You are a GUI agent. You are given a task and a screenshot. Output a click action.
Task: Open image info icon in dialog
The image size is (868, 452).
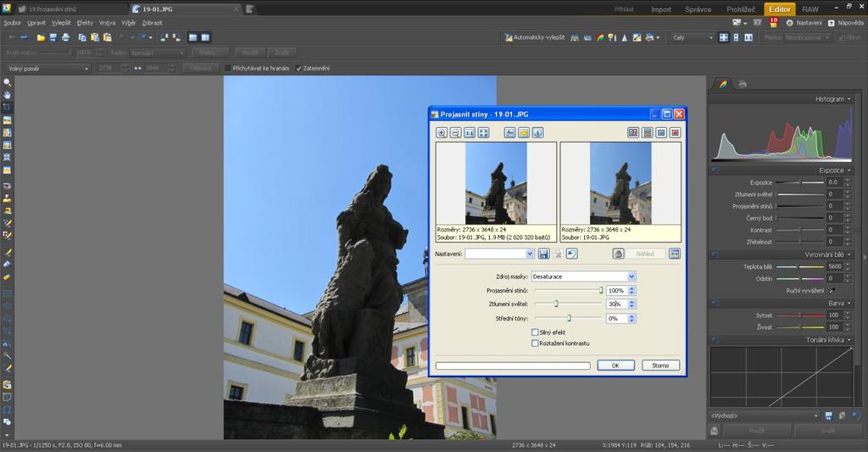coord(537,133)
